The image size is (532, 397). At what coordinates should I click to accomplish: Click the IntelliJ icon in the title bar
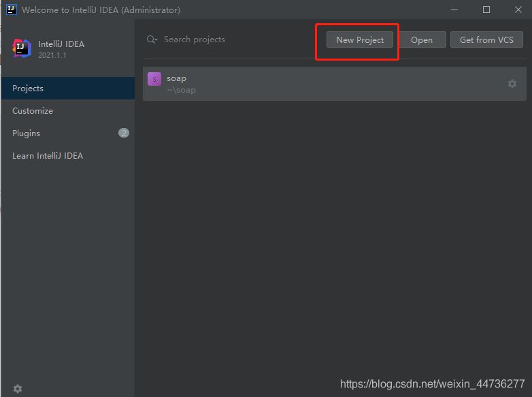click(12, 10)
